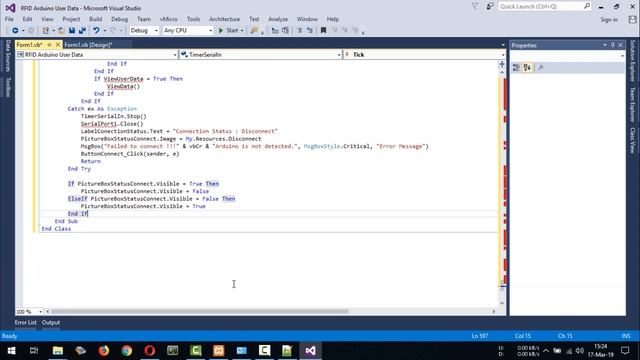Screen dimensions: 640x360
Task: Click the Categorized view icon in Properties
Action: coord(516,68)
